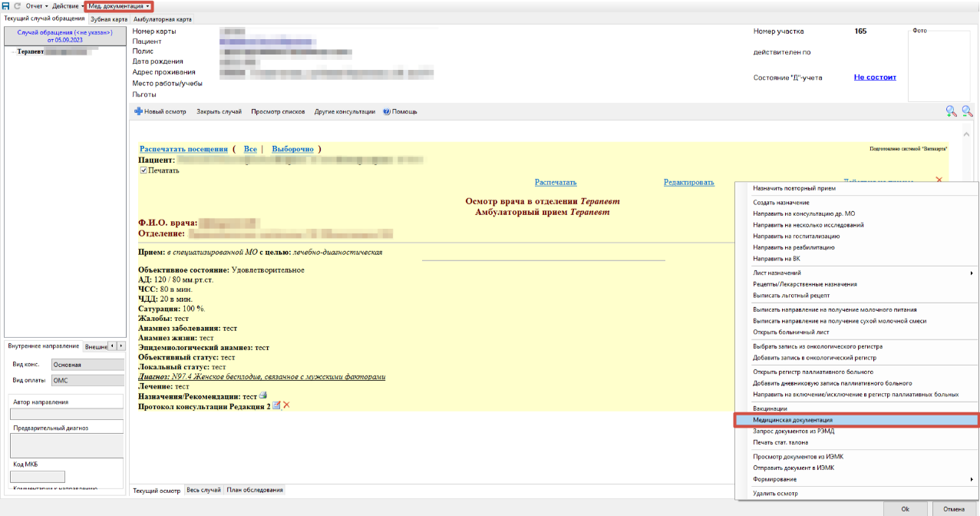Expand Лист назначений submenu arrow

pos(972,273)
